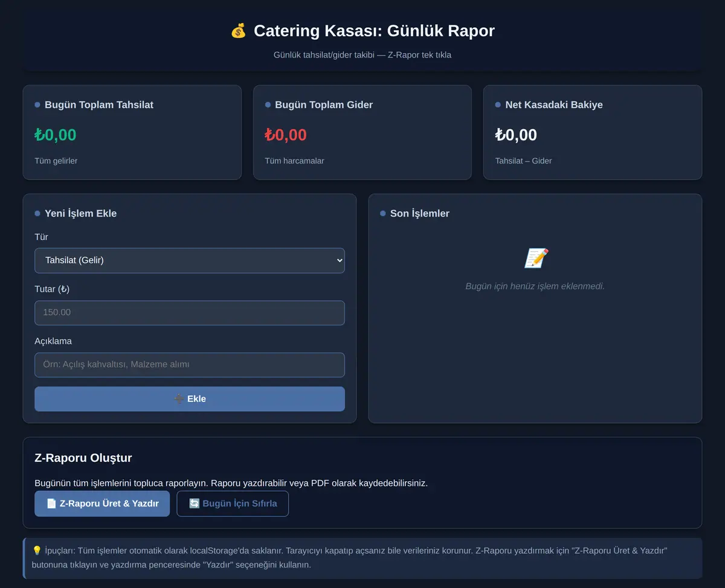Add the transaction with the Ekle button
This screenshot has height=588, width=725.
tap(190, 399)
